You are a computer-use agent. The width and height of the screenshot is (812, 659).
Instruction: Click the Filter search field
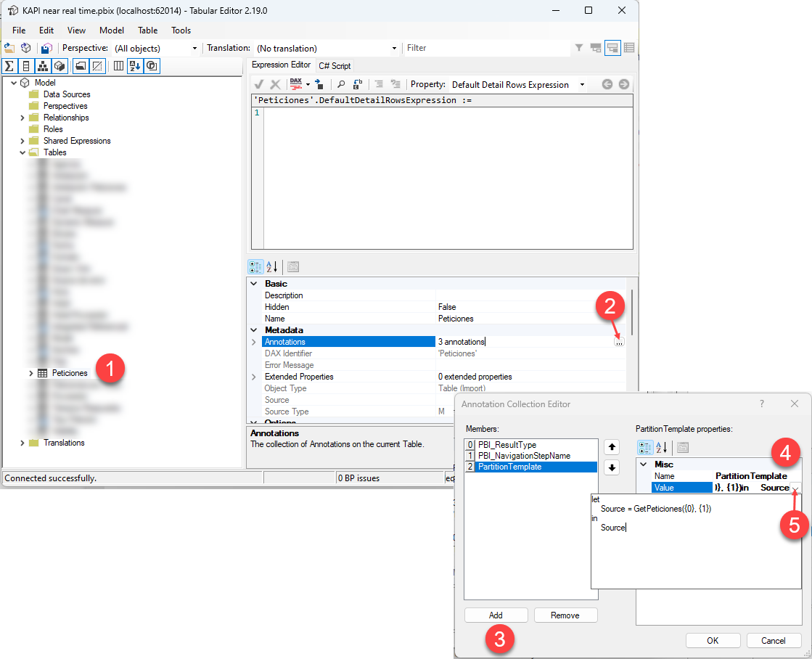(x=486, y=48)
